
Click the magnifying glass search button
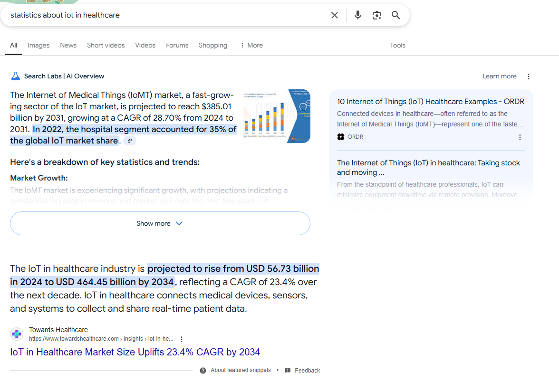pos(395,15)
